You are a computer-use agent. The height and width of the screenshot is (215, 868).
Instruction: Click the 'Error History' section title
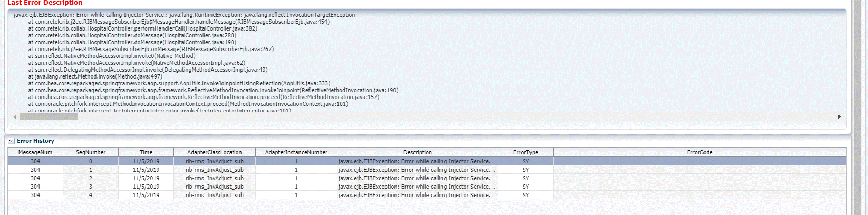point(35,141)
